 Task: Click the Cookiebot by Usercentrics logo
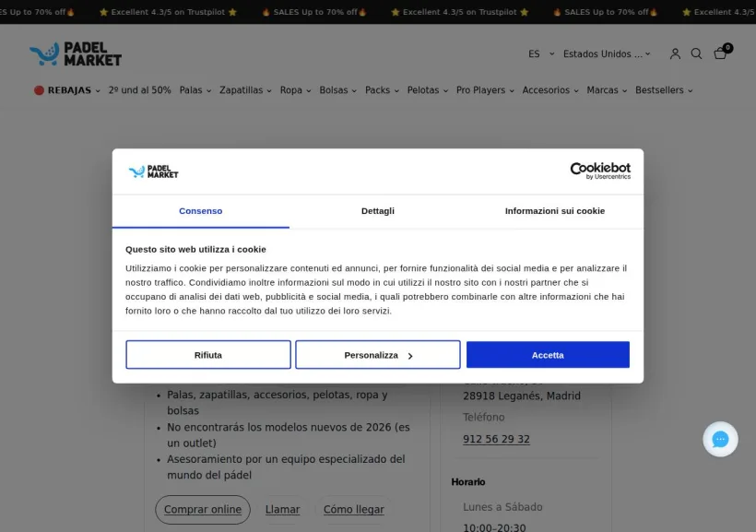tap(600, 171)
